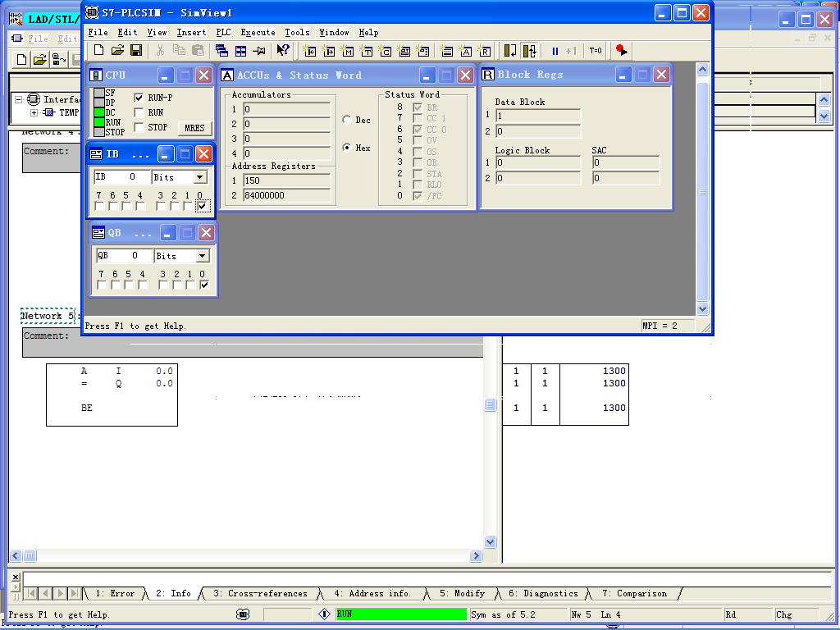Toggle bit 3 checkbox in IB panel

(x=161, y=206)
